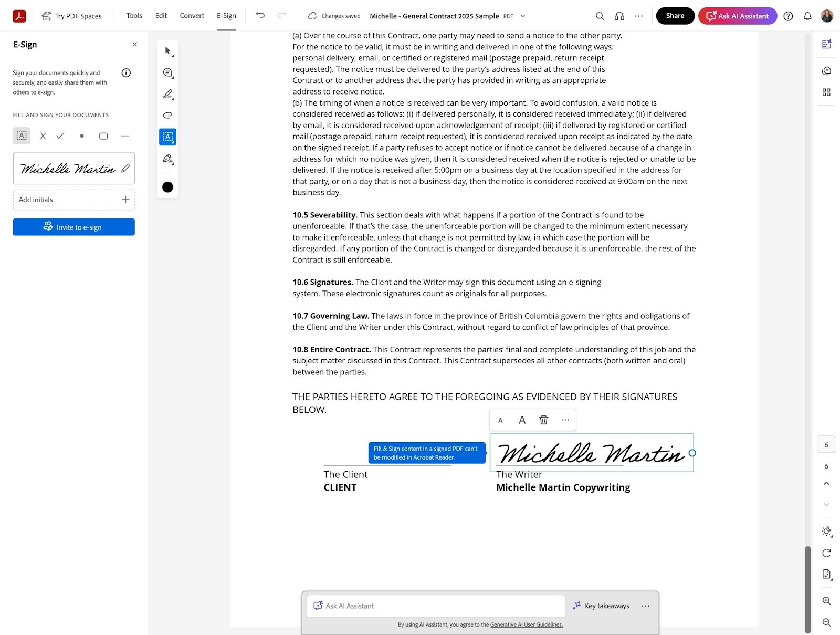Screen dimensions: 840x635
Task: Pick the black ink color swatch
Action: [167, 187]
